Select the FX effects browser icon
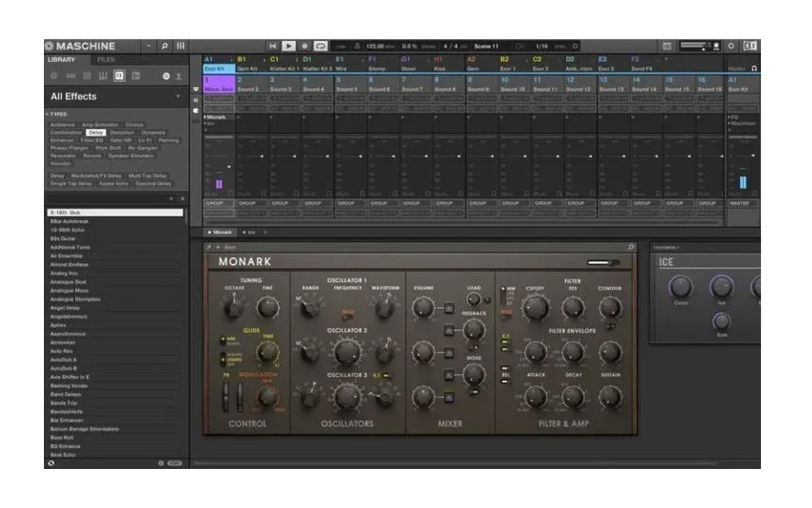 click(119, 76)
